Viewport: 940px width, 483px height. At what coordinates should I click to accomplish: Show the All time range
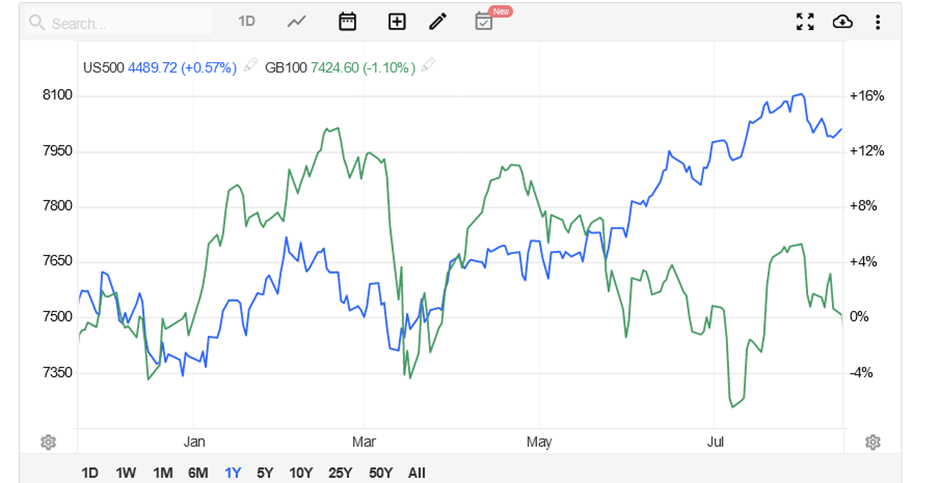tap(416, 473)
